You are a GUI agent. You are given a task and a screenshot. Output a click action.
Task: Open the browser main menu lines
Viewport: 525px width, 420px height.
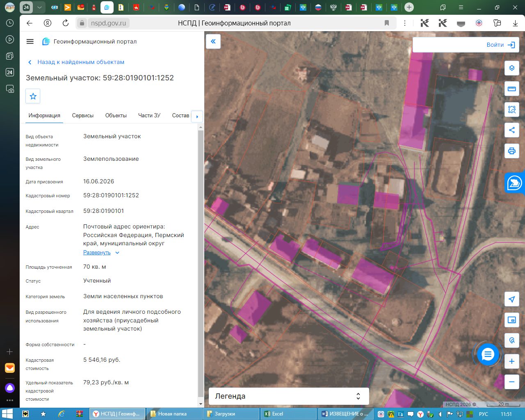pyautogui.click(x=461, y=7)
